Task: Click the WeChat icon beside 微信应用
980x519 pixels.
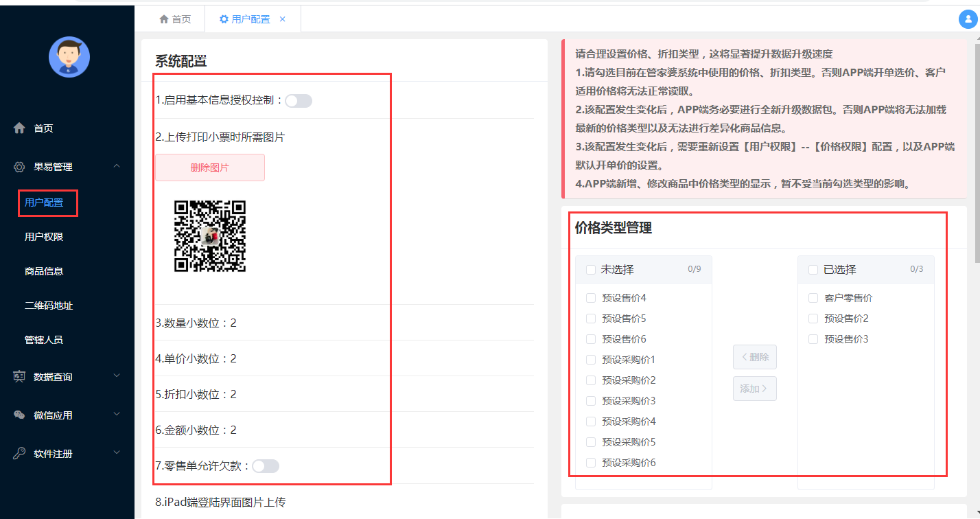Action: 19,415
